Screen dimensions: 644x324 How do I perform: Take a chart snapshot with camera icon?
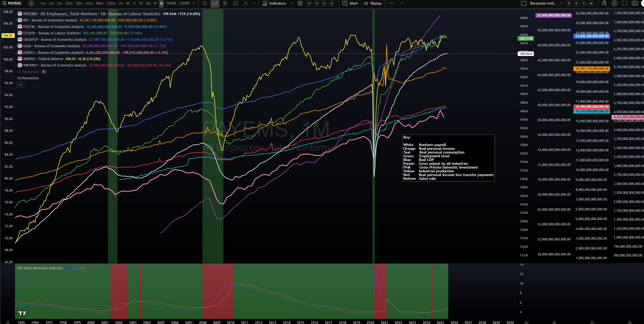tap(635, 3)
